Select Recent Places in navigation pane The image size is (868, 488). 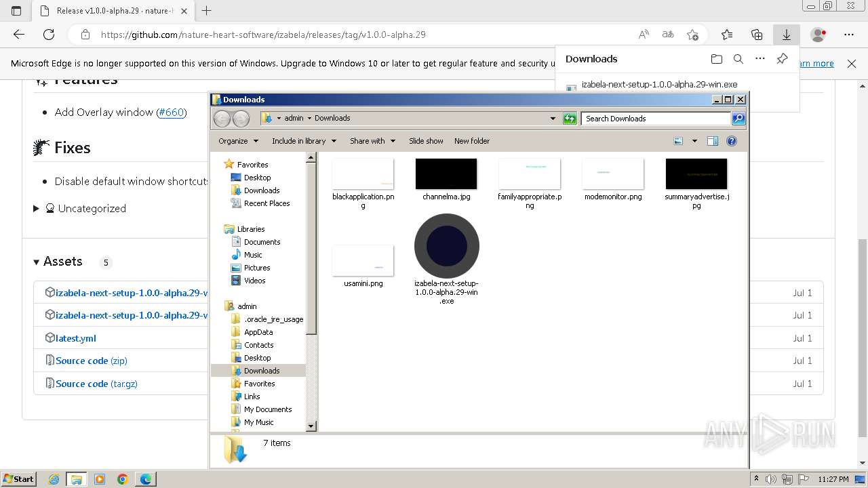pos(267,203)
